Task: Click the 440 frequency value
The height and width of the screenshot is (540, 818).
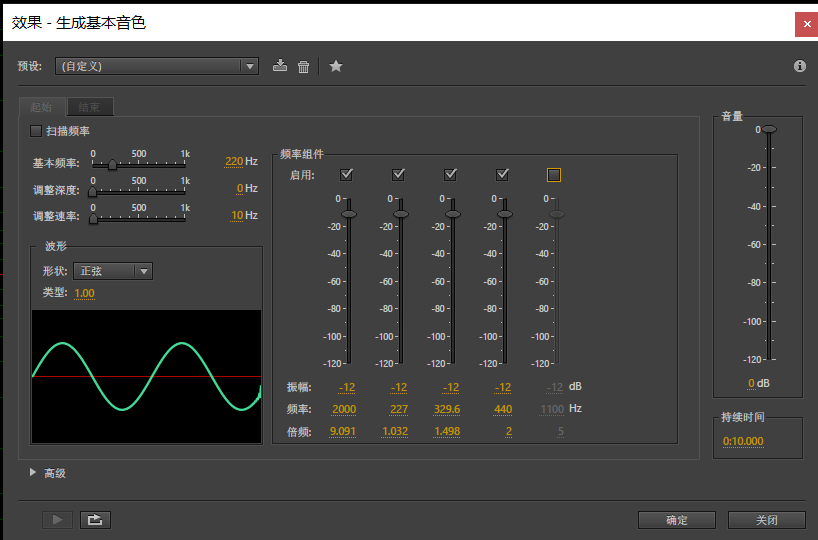Action: coord(503,410)
